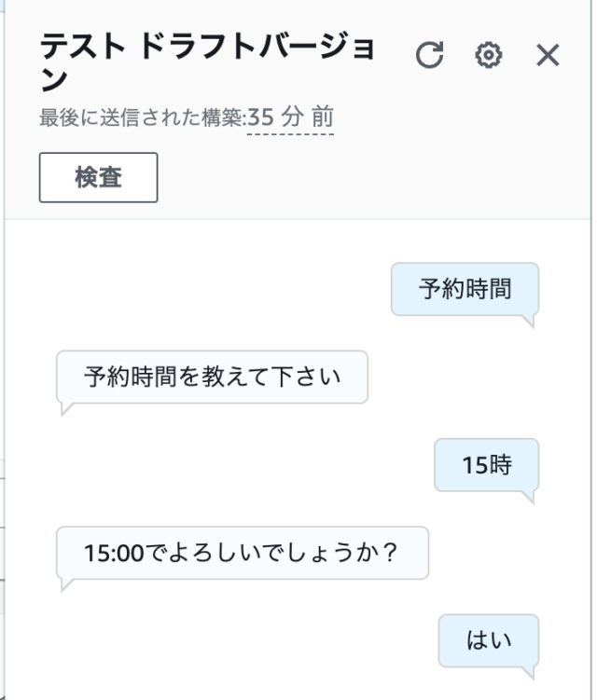Click the 35 分 前 timestamp link
Image resolution: width=597 pixels, height=700 pixels.
click(x=290, y=117)
